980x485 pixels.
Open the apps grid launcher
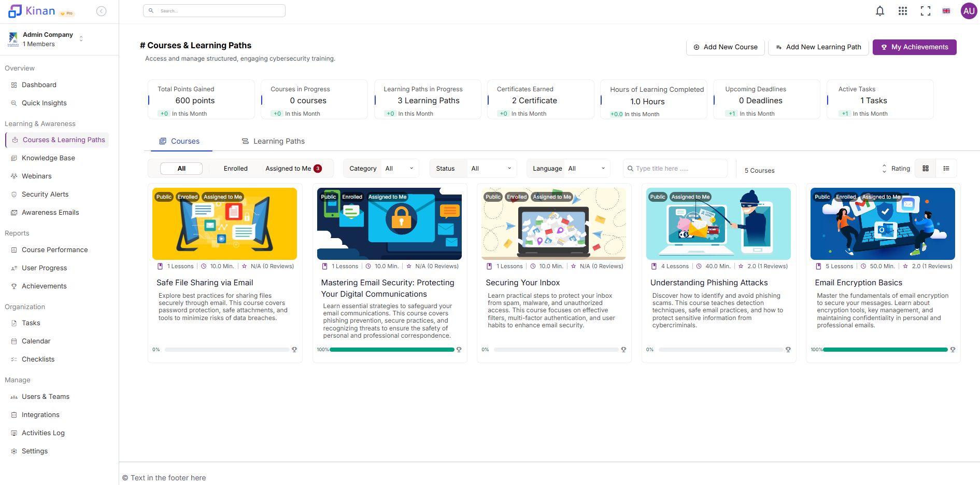903,10
